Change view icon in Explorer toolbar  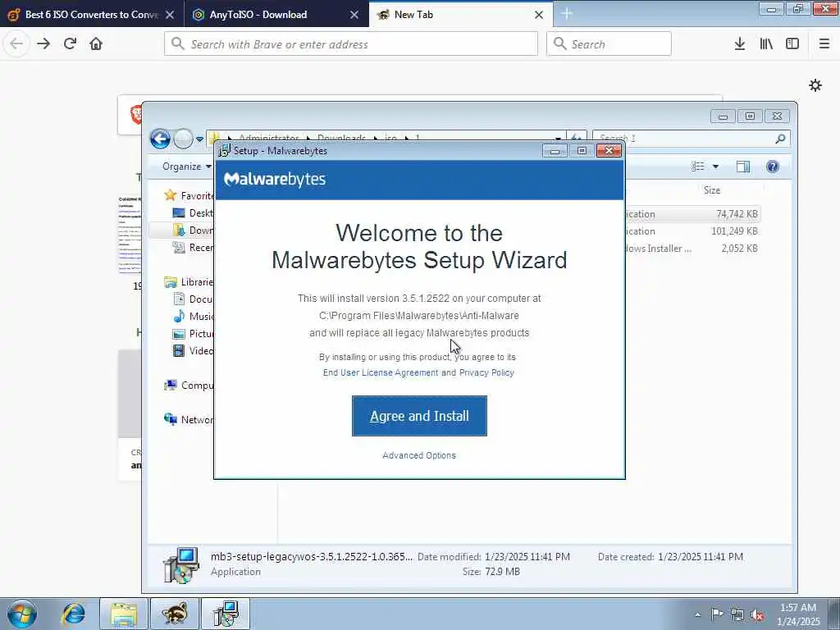(697, 167)
